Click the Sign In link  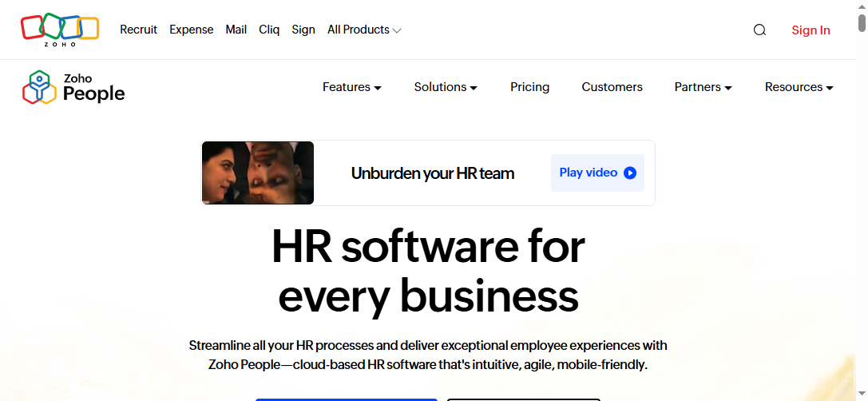coord(811,30)
